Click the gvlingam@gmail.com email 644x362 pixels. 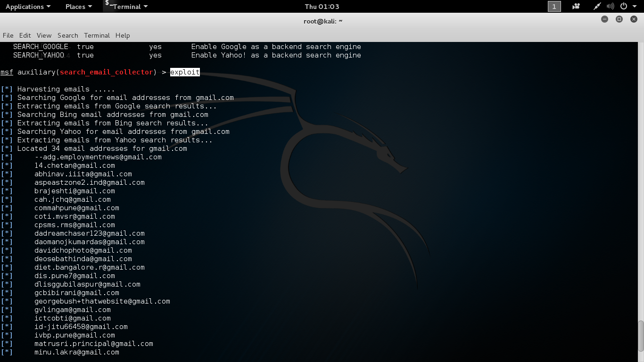click(x=73, y=310)
